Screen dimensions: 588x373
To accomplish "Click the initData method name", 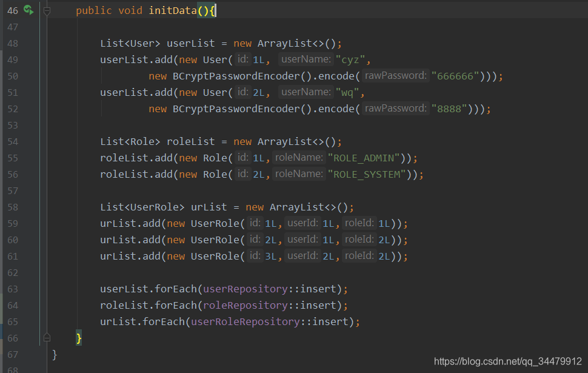I will tap(173, 10).
